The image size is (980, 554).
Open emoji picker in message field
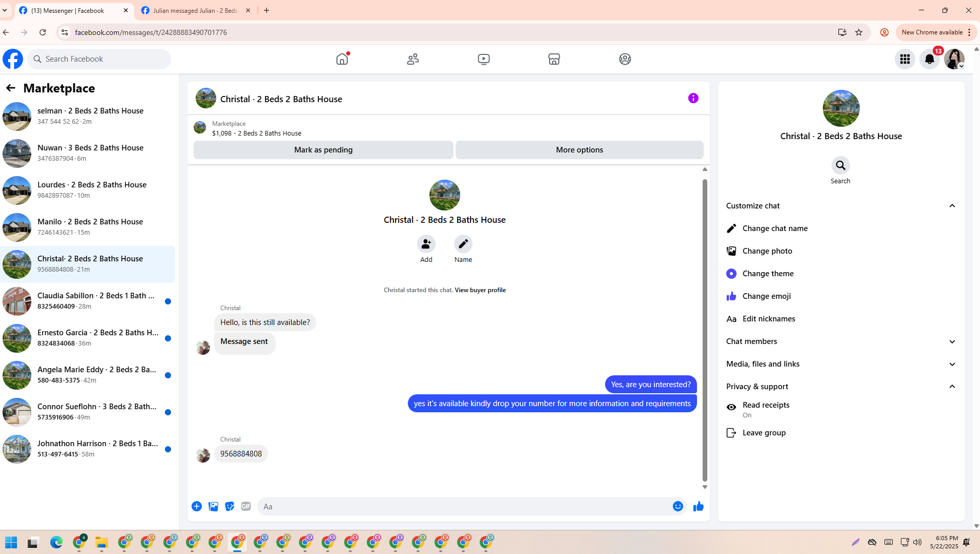tap(678, 506)
